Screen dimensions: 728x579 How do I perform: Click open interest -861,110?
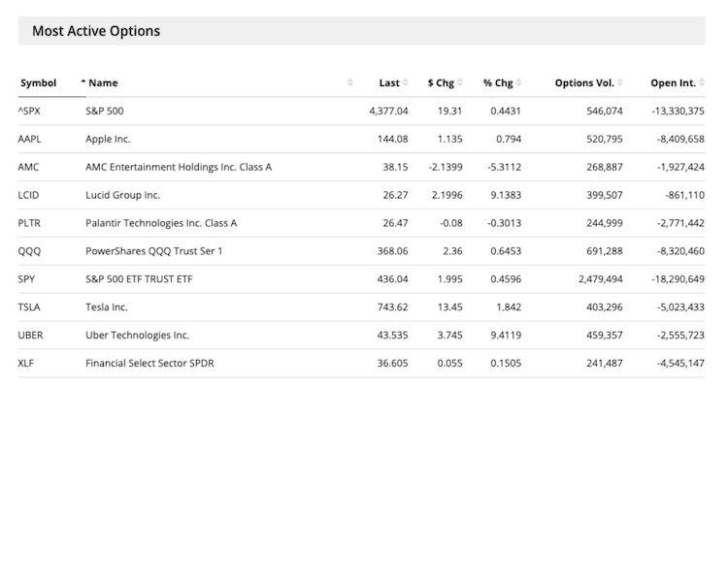tap(685, 195)
